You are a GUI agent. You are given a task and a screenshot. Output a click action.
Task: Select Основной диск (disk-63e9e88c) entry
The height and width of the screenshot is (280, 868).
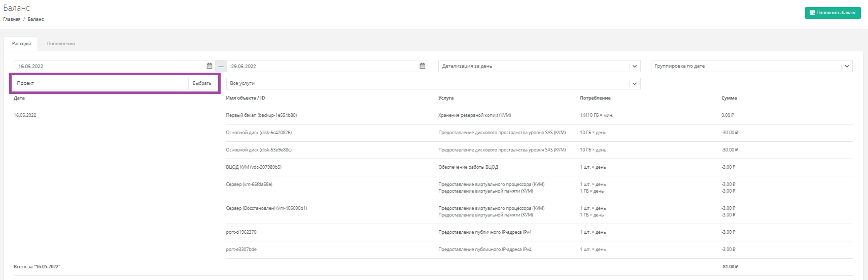(x=259, y=150)
